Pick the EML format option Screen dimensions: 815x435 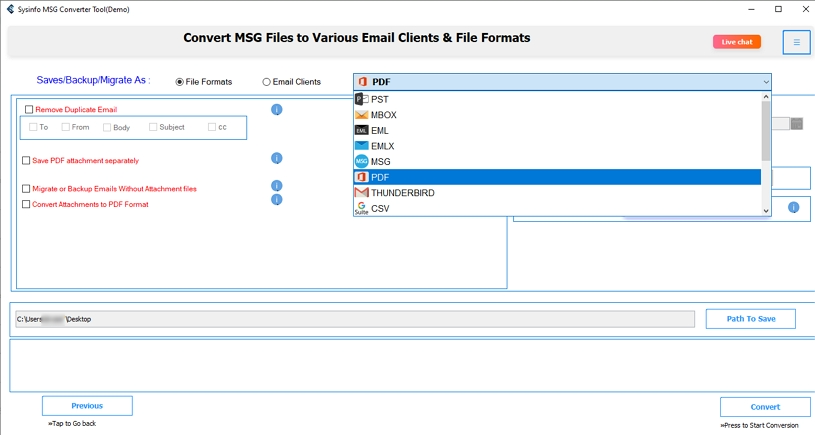point(380,130)
